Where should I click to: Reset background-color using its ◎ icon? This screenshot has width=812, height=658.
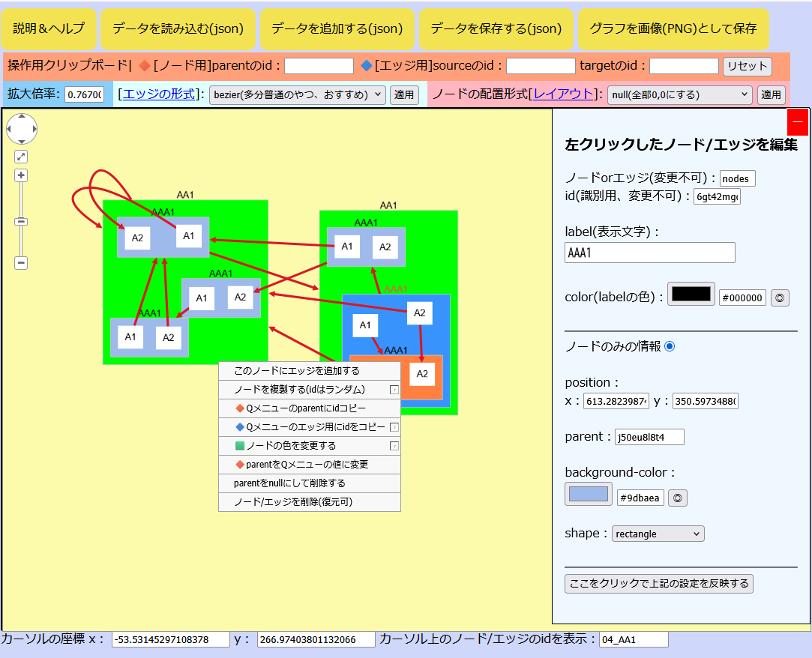[x=677, y=497]
